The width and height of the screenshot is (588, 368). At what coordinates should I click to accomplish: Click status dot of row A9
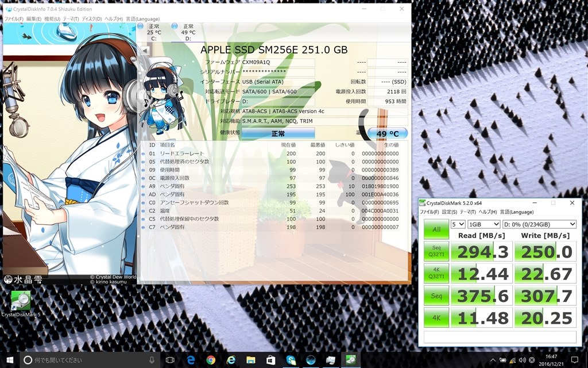(x=143, y=186)
